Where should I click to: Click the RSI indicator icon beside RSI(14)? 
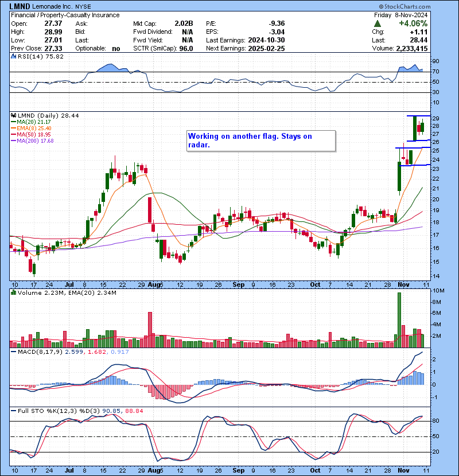point(13,56)
